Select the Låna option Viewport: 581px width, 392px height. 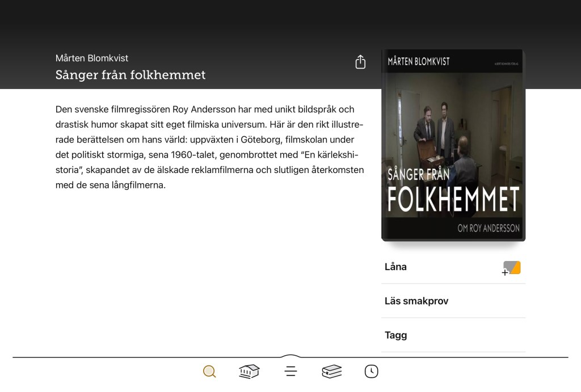396,267
